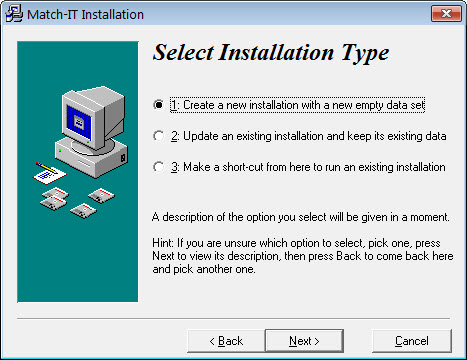This screenshot has width=467, height=360.
Task: Click the computer setup illustration
Action: (x=78, y=172)
